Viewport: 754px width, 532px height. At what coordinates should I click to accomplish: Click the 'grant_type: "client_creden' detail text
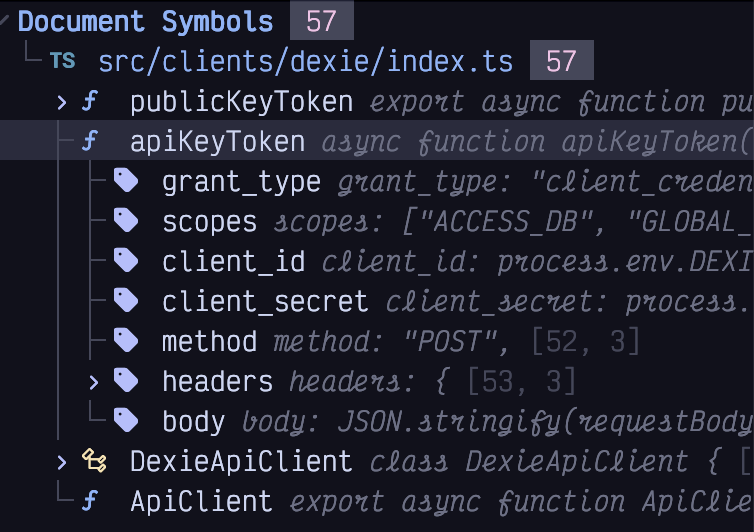(x=545, y=183)
